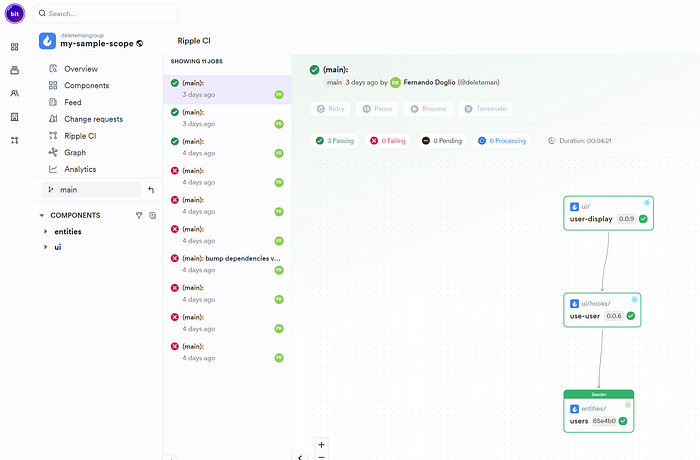Select the bump dependencies job
This screenshot has height=460, width=700.
tap(227, 264)
